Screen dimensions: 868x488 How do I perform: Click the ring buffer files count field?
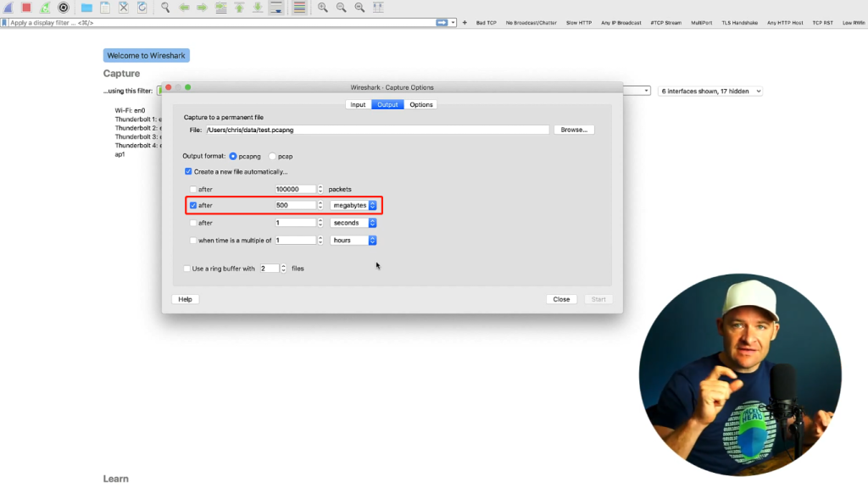point(270,269)
